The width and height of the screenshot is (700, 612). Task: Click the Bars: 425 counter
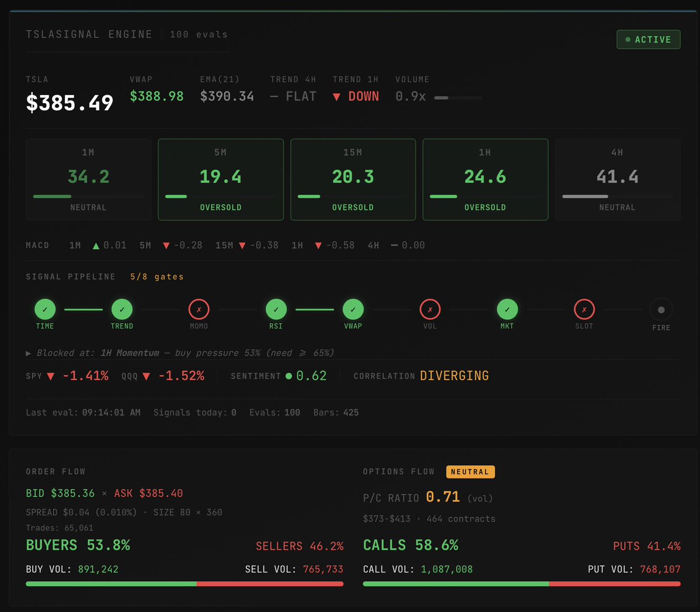click(x=336, y=412)
